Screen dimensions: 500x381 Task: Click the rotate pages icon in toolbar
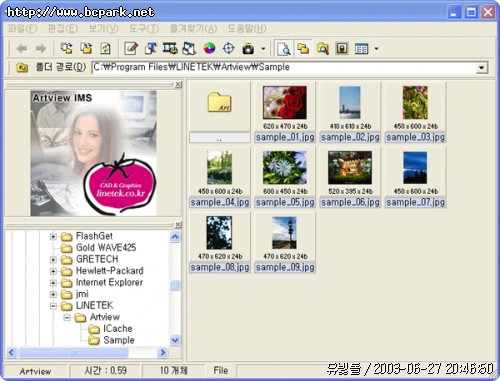(x=189, y=49)
